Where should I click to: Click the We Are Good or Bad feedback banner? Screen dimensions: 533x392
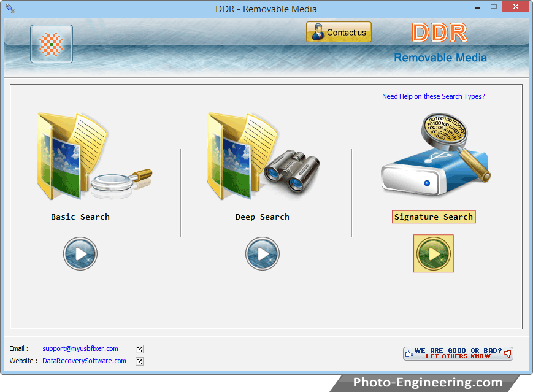pos(458,353)
